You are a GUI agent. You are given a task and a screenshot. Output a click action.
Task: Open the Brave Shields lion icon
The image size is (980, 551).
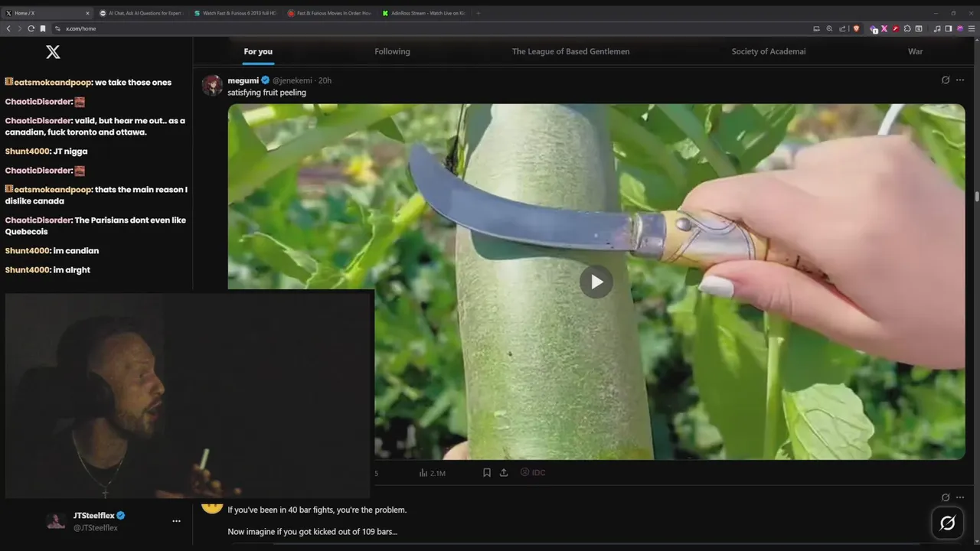point(856,28)
